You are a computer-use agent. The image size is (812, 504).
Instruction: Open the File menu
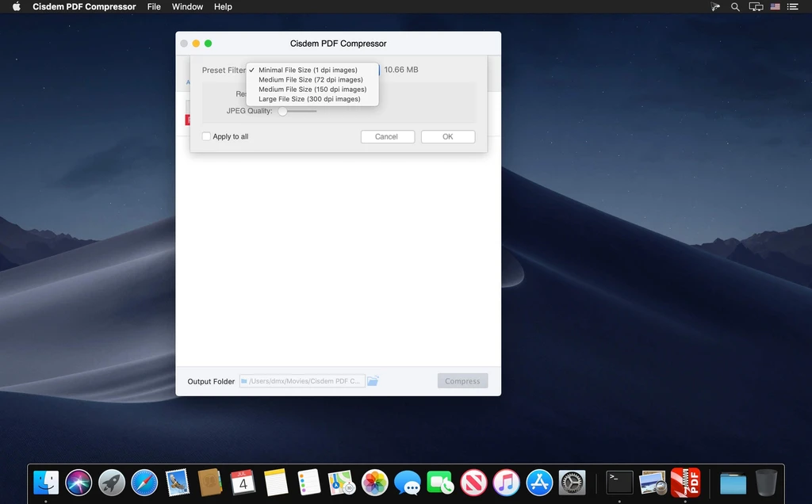pyautogui.click(x=154, y=7)
